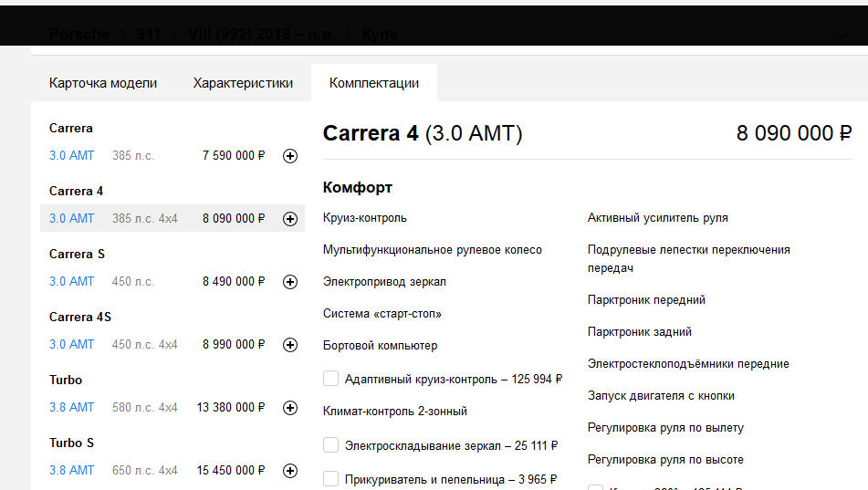Switch to Карточка модели tab
868x490 pixels.
coord(103,83)
